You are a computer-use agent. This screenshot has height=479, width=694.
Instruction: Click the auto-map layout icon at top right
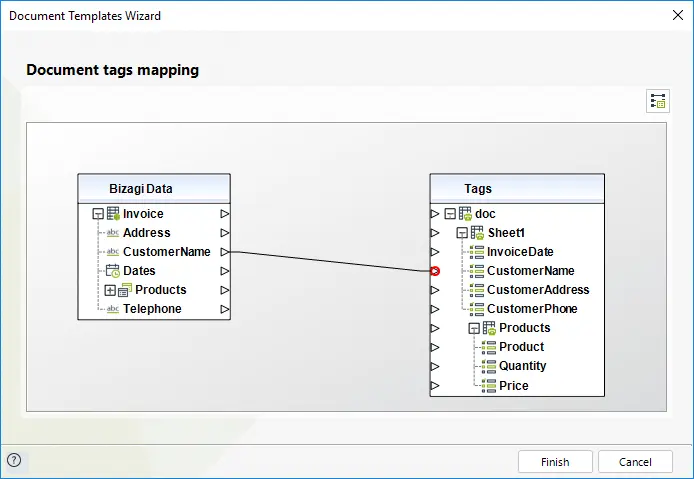pyautogui.click(x=658, y=101)
